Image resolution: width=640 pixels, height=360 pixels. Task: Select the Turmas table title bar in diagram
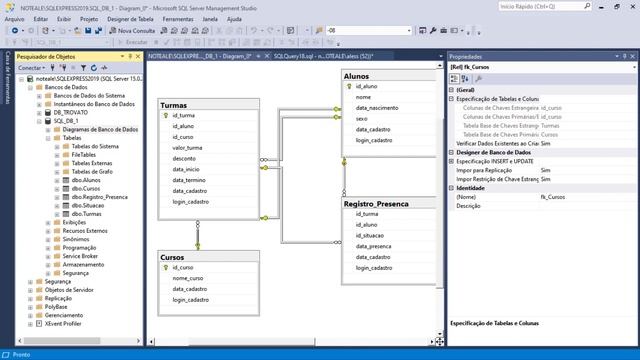tap(209, 105)
